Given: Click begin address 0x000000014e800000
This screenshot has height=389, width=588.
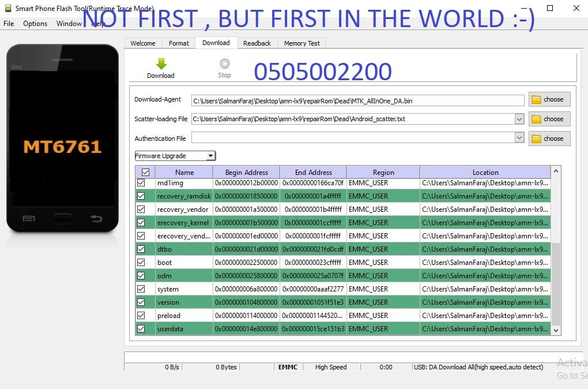Looking at the screenshot, I should coord(246,329).
